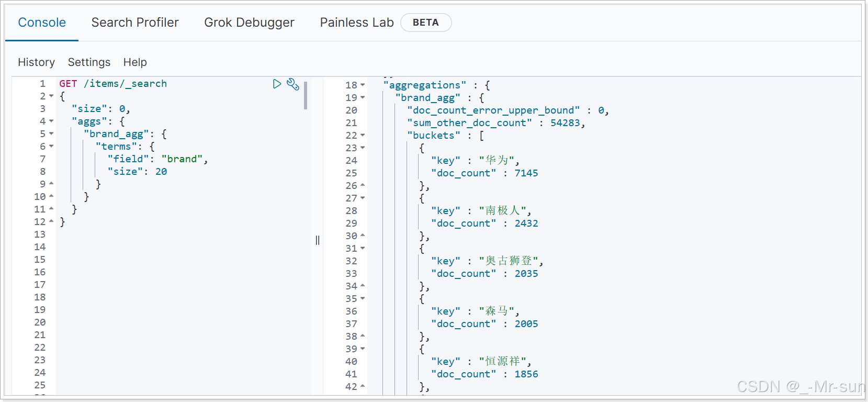The image size is (868, 402).
Task: Click fold-end arrow at response line 34
Action: pos(363,286)
